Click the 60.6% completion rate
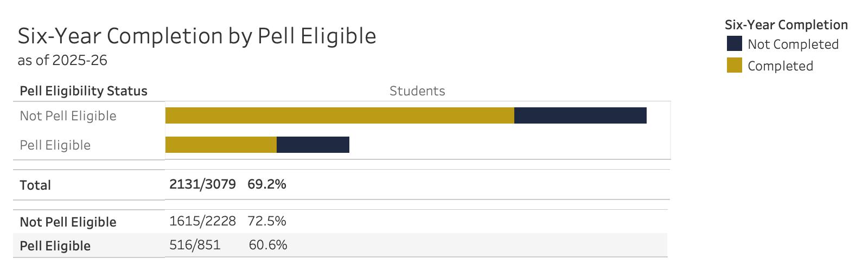868x271 pixels. click(267, 245)
